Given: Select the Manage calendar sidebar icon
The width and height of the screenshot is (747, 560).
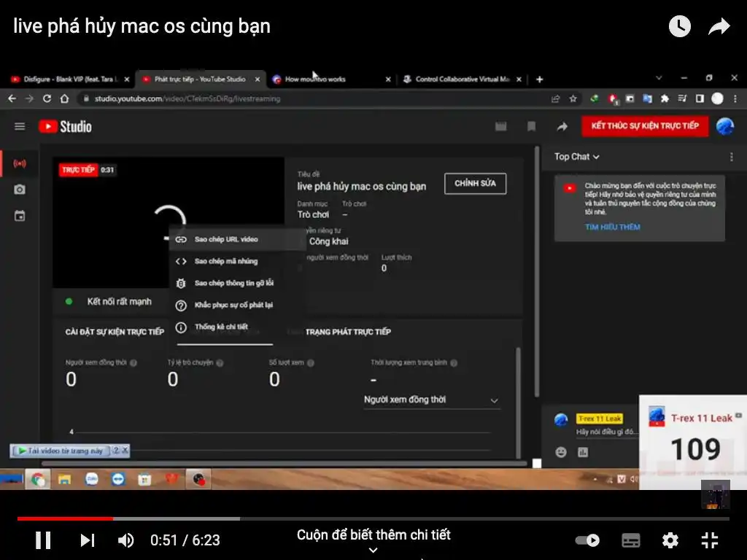Looking at the screenshot, I should (x=20, y=216).
